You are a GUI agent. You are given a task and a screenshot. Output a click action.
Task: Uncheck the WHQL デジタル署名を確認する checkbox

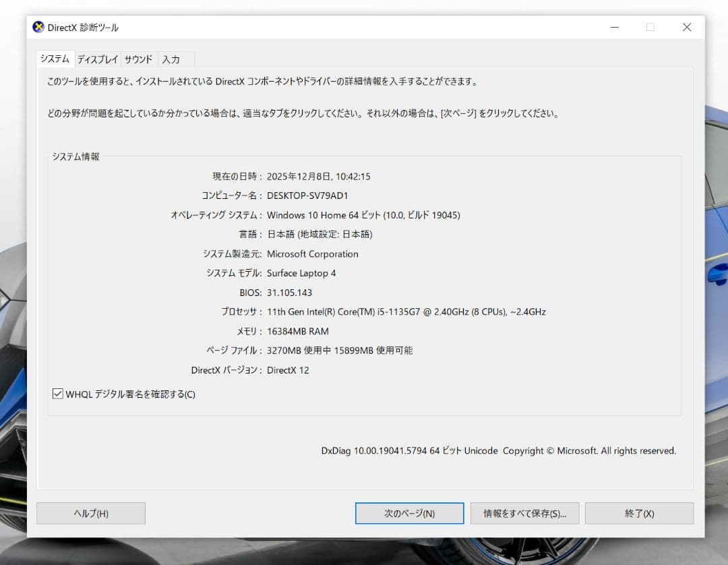tap(58, 394)
